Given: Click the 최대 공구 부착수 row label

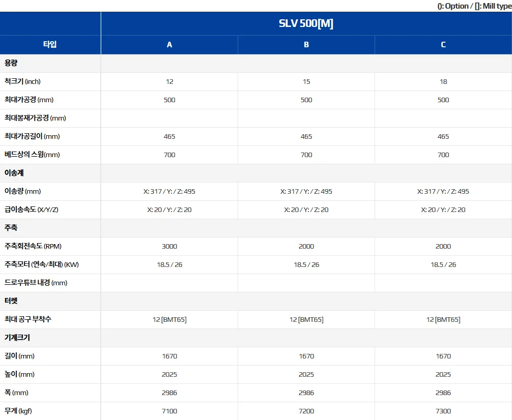Looking at the screenshot, I should [x=28, y=319].
